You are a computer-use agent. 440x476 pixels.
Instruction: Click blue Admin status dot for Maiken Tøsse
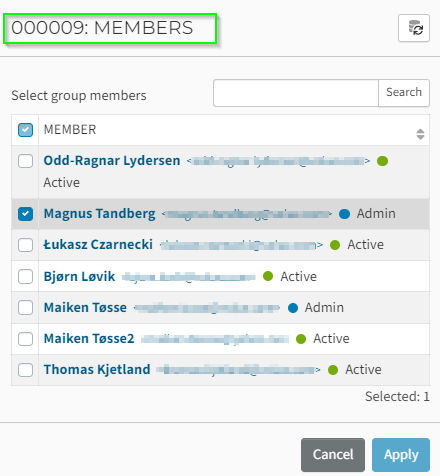tap(293, 308)
